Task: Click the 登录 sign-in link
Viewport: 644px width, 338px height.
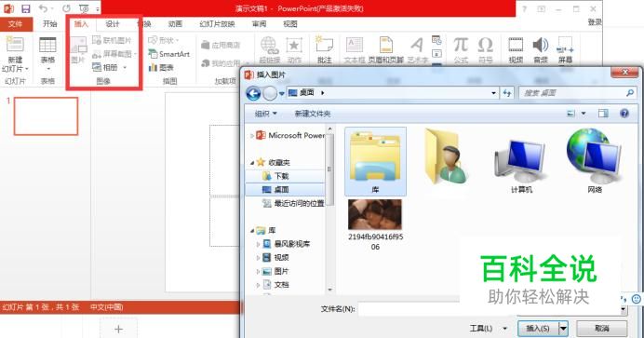Action: tap(595, 22)
